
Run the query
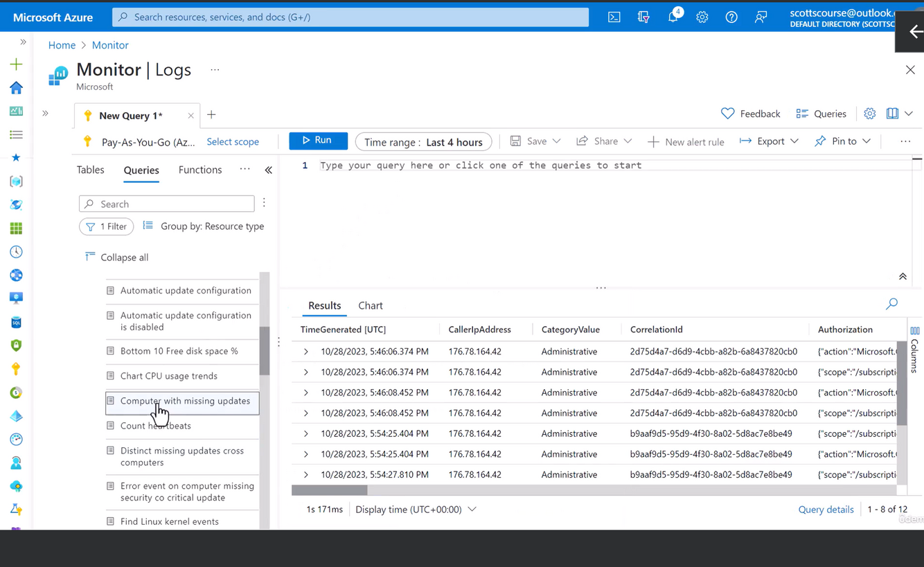pyautogui.click(x=318, y=141)
